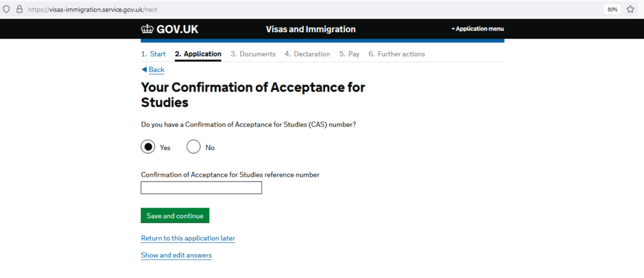Select the 6. Further actions step

(x=397, y=54)
